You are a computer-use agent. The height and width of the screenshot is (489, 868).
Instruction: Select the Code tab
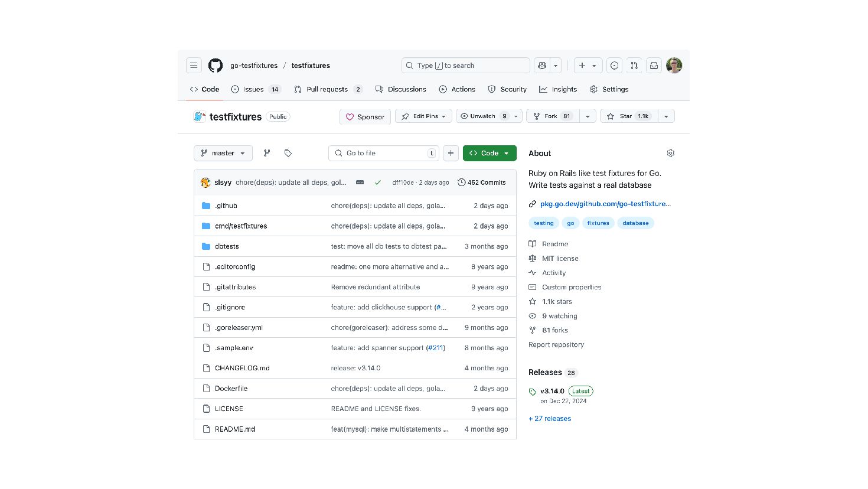(x=204, y=89)
